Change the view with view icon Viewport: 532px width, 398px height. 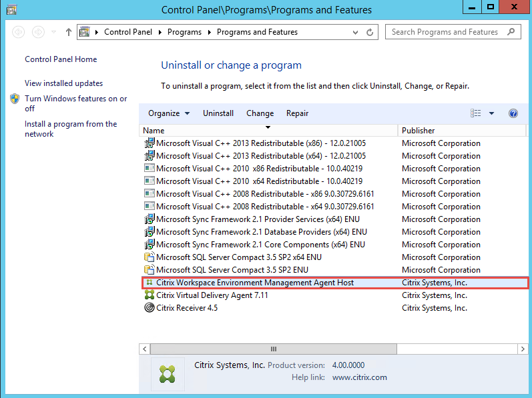click(476, 113)
